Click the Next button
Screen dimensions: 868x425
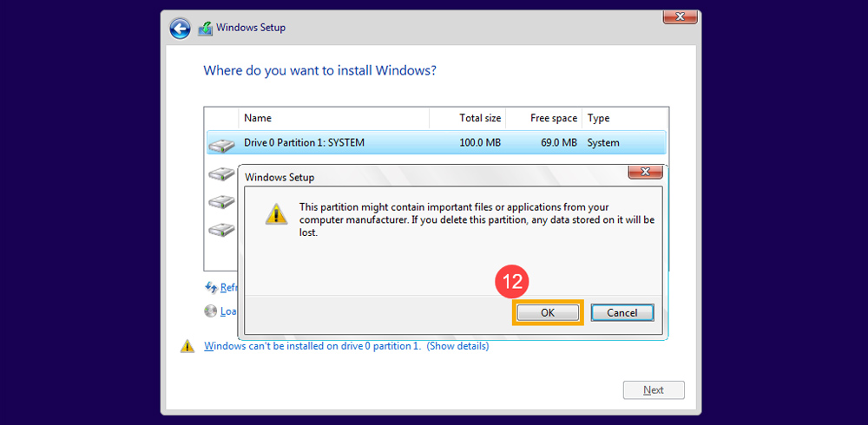(x=653, y=390)
